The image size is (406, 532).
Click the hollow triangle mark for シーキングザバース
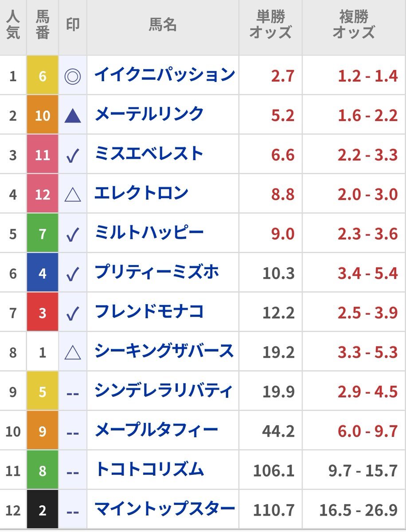(73, 352)
